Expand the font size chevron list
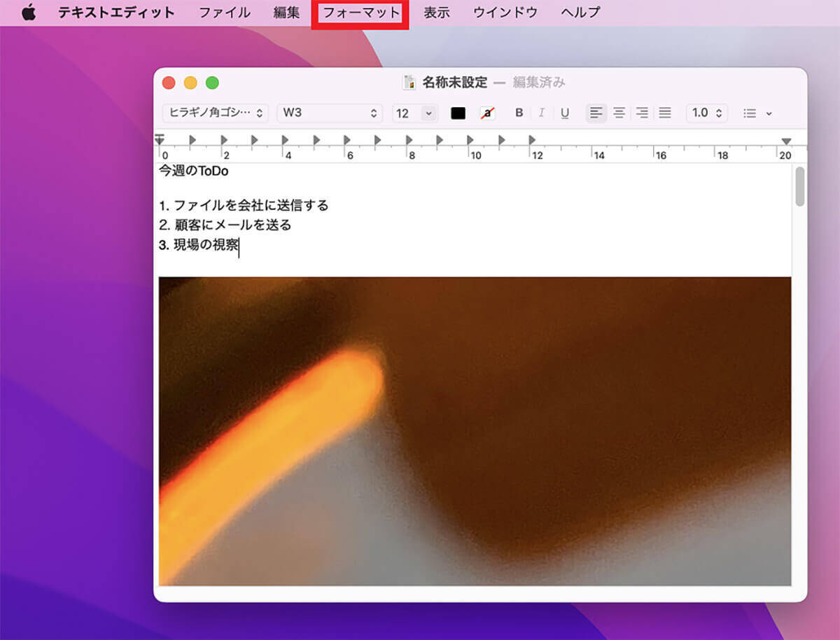 (429, 113)
